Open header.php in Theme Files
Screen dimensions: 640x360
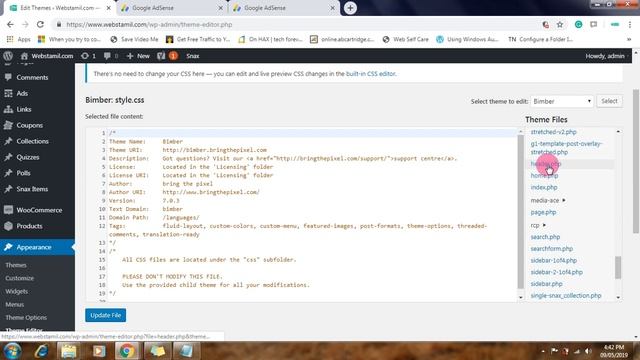pos(546,164)
